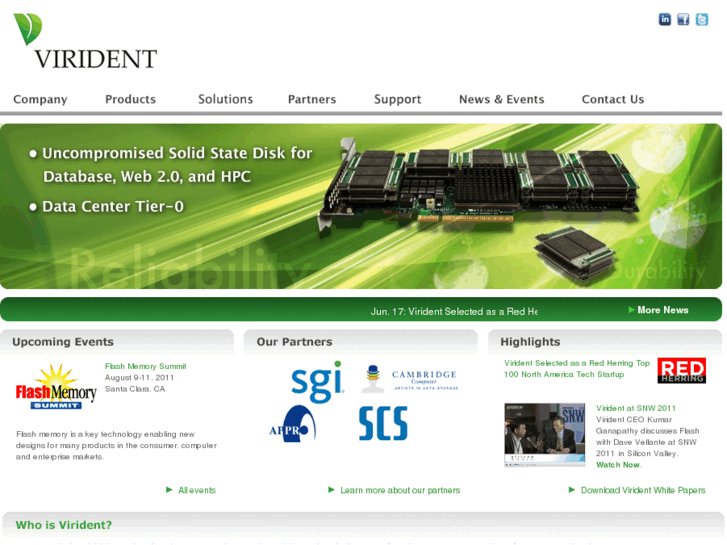Click arrow beside Download Virident White Papers
The height and width of the screenshot is (545, 727).
572,490
